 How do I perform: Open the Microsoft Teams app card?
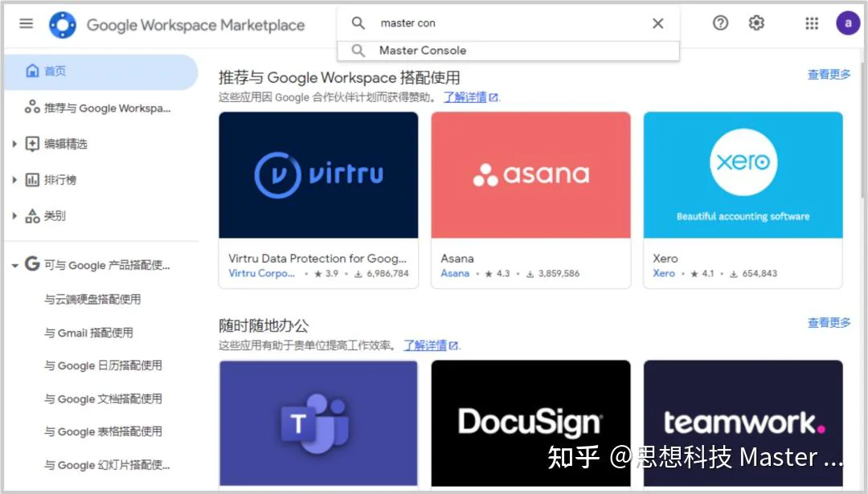coord(318,423)
